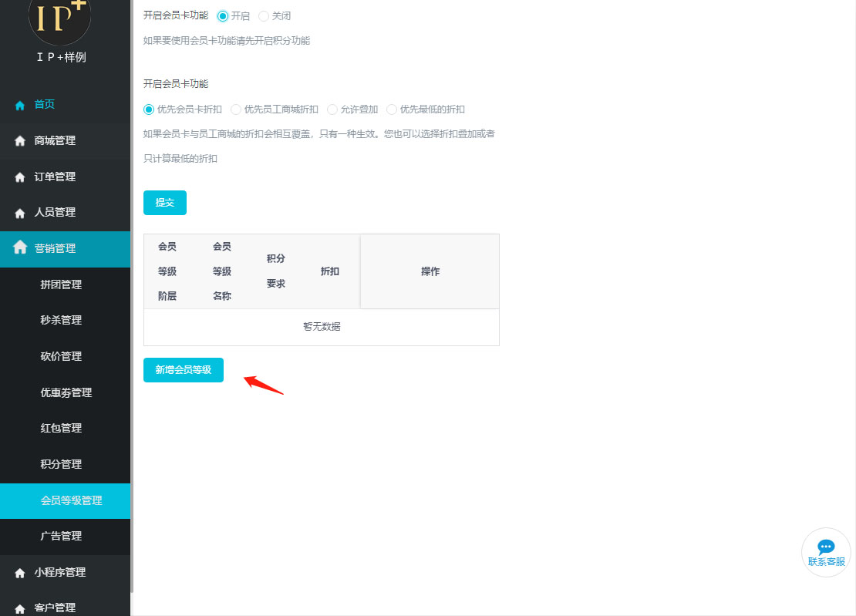Click the house icon next to 小程序管理
The image size is (856, 616).
[20, 573]
